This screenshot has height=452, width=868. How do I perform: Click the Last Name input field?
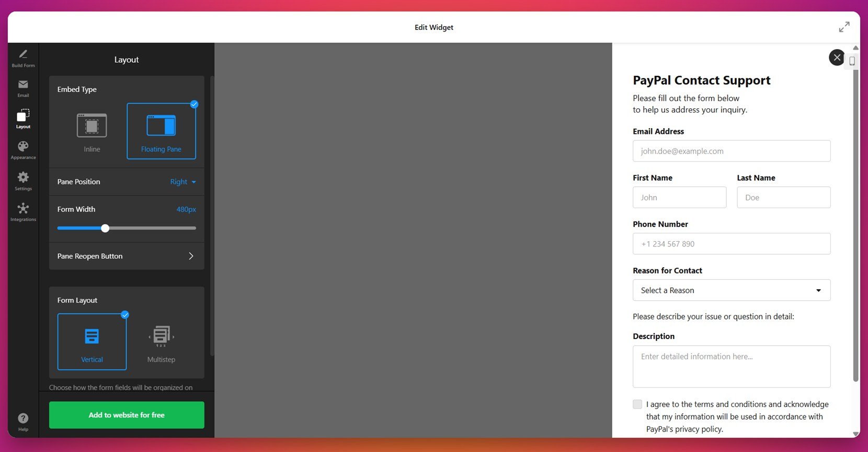tap(784, 197)
